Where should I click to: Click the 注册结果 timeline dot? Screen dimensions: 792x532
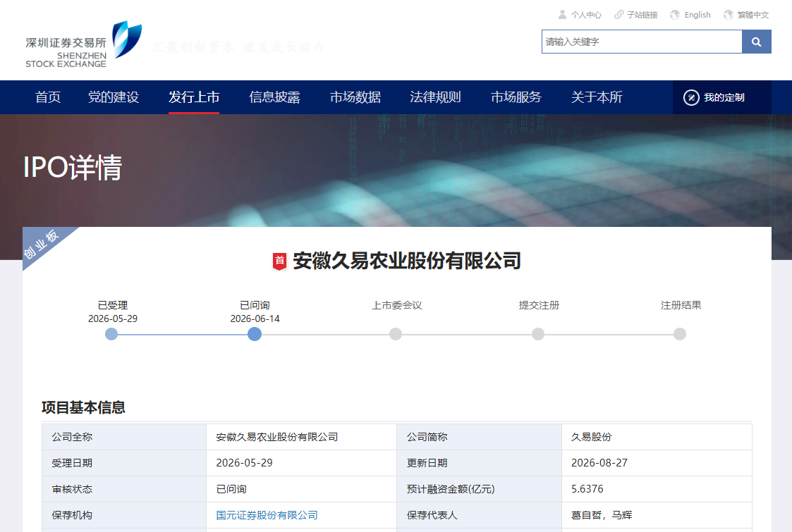[680, 334]
